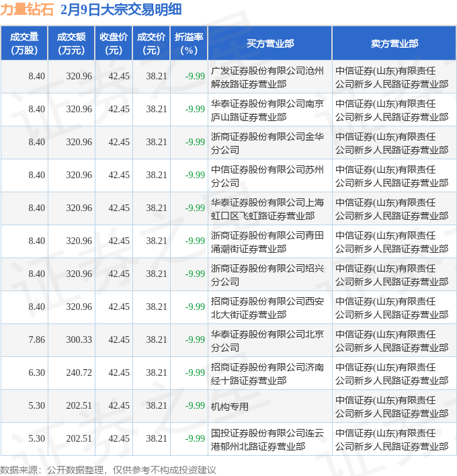Click the 折溢率(%) column header
The height and width of the screenshot is (476, 457).
pyautogui.click(x=189, y=44)
